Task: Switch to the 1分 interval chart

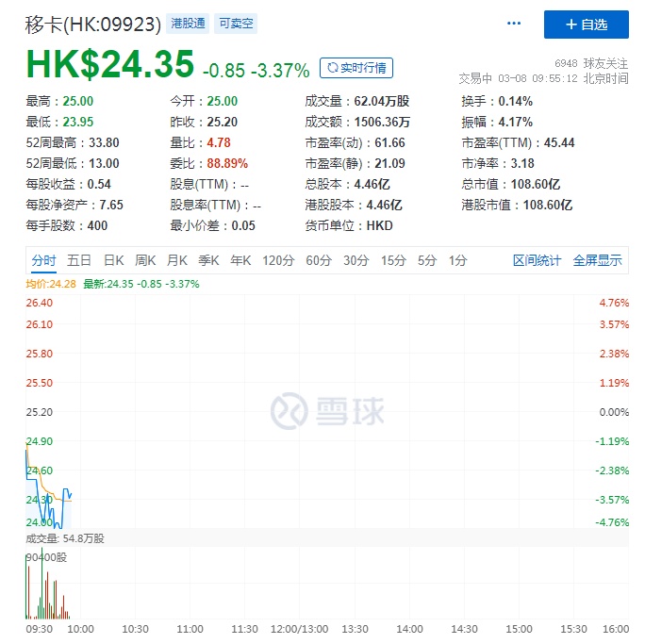Action: coord(457,260)
